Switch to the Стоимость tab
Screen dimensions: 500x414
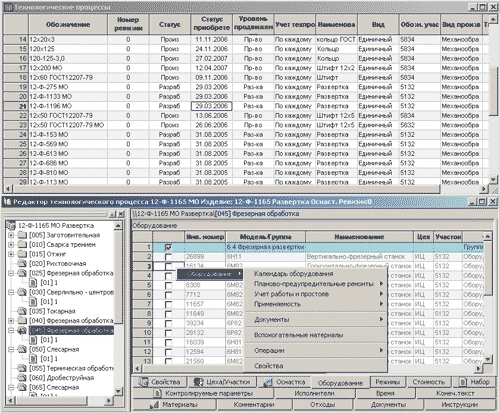(x=429, y=382)
